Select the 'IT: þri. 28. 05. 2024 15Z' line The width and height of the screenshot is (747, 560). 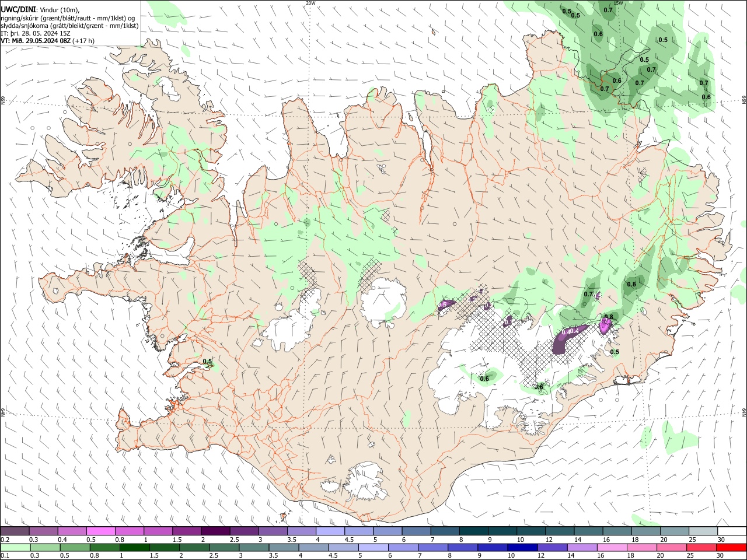click(x=36, y=33)
